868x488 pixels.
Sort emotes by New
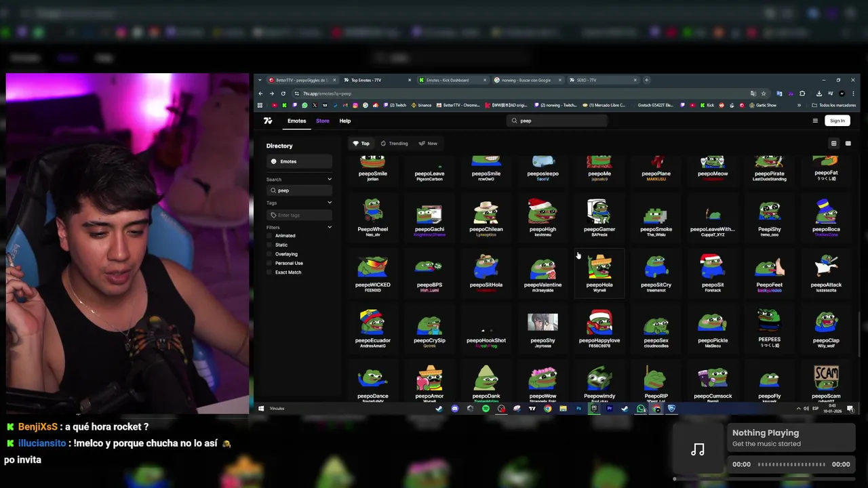click(x=428, y=143)
